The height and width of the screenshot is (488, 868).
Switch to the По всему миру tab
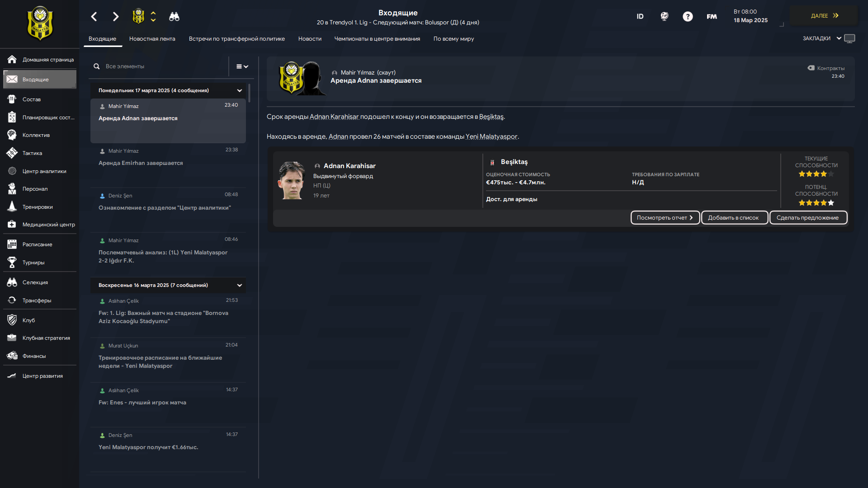453,39
